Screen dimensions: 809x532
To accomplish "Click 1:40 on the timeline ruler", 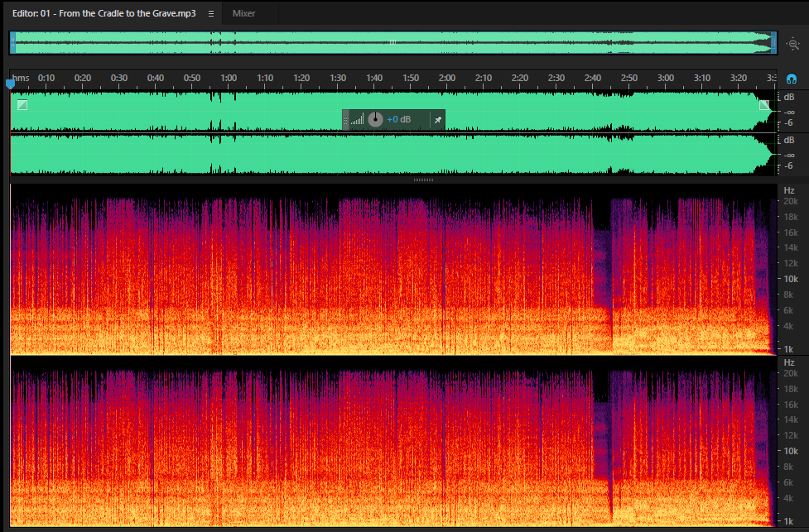I will point(374,78).
